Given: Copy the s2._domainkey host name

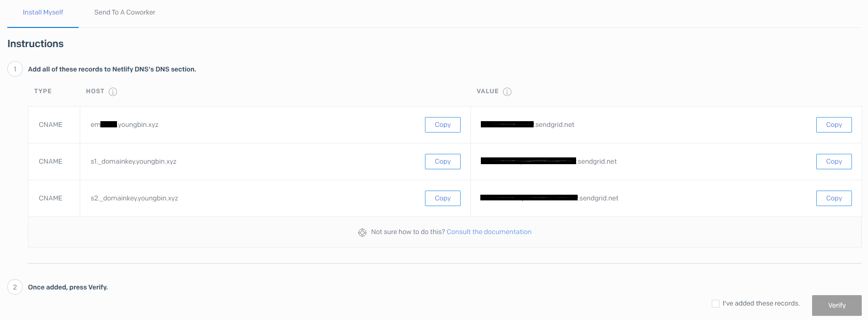Looking at the screenshot, I should 443,198.
